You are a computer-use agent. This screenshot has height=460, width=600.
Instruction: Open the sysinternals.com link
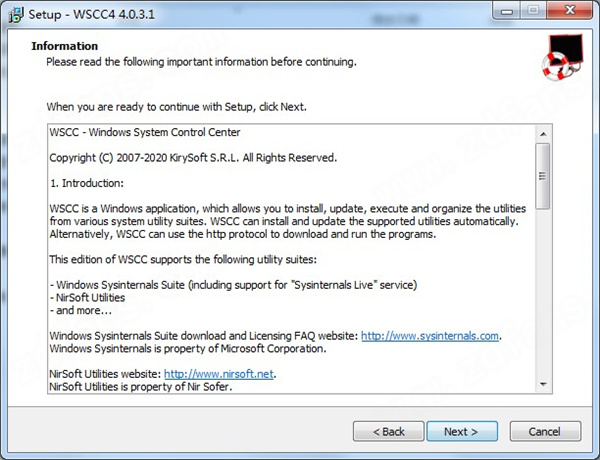tap(430, 336)
